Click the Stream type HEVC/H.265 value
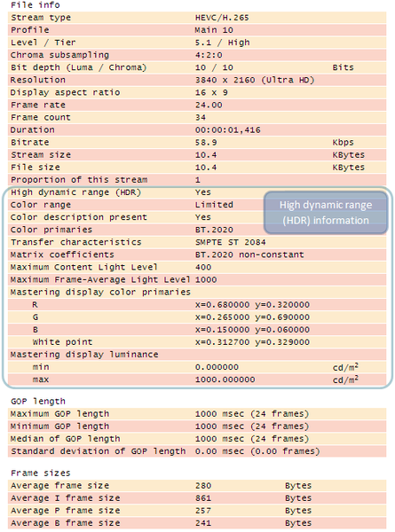The image size is (395, 532). click(x=222, y=18)
